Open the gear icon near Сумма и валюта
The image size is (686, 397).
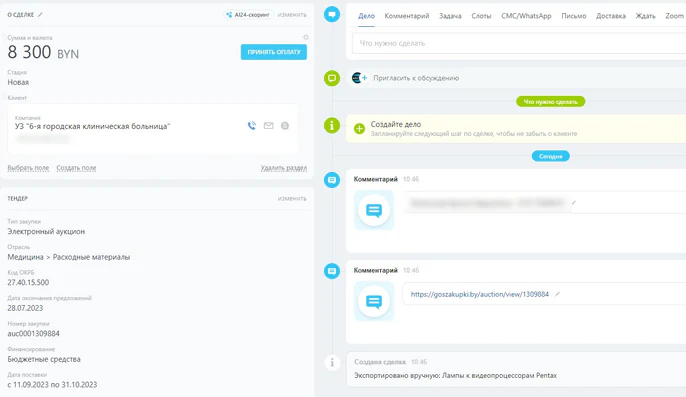click(x=306, y=38)
